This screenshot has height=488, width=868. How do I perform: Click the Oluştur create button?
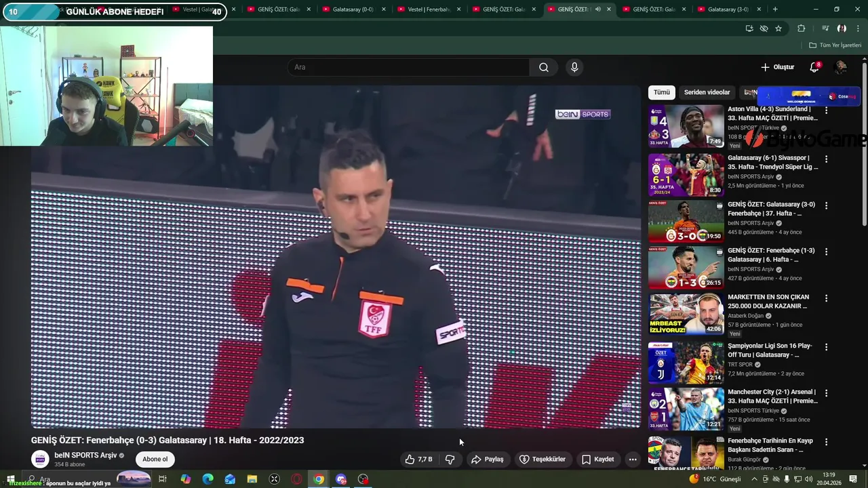(777, 67)
